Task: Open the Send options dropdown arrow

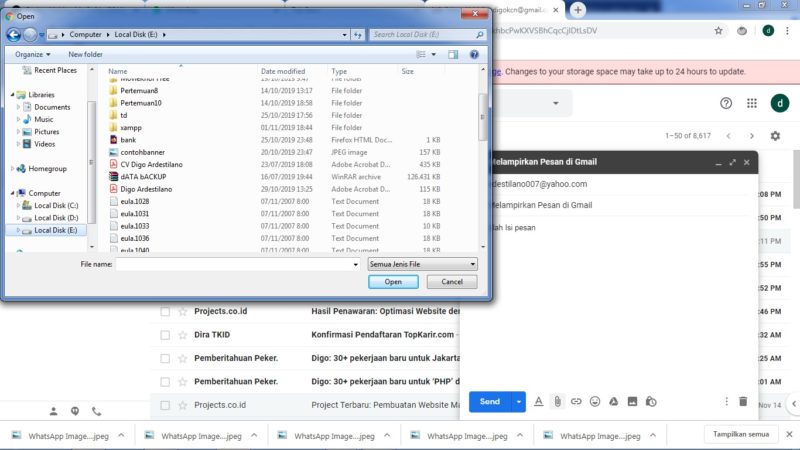Action: click(518, 402)
